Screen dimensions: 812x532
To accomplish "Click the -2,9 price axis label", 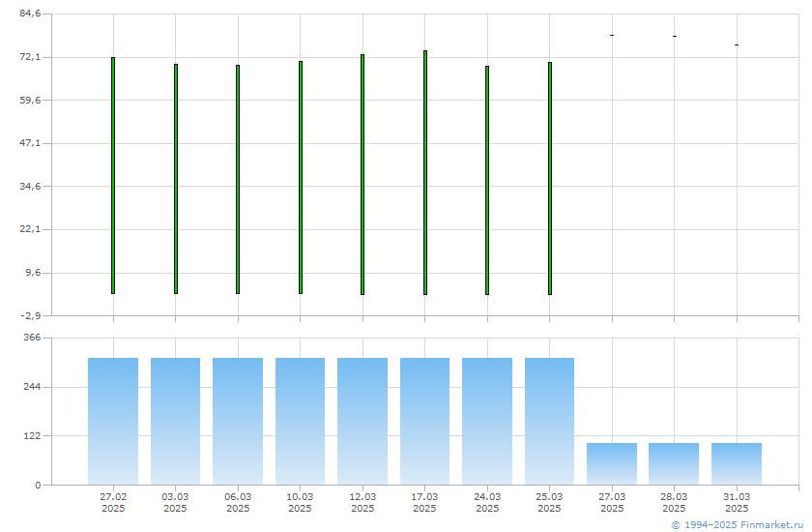I will pos(30,315).
